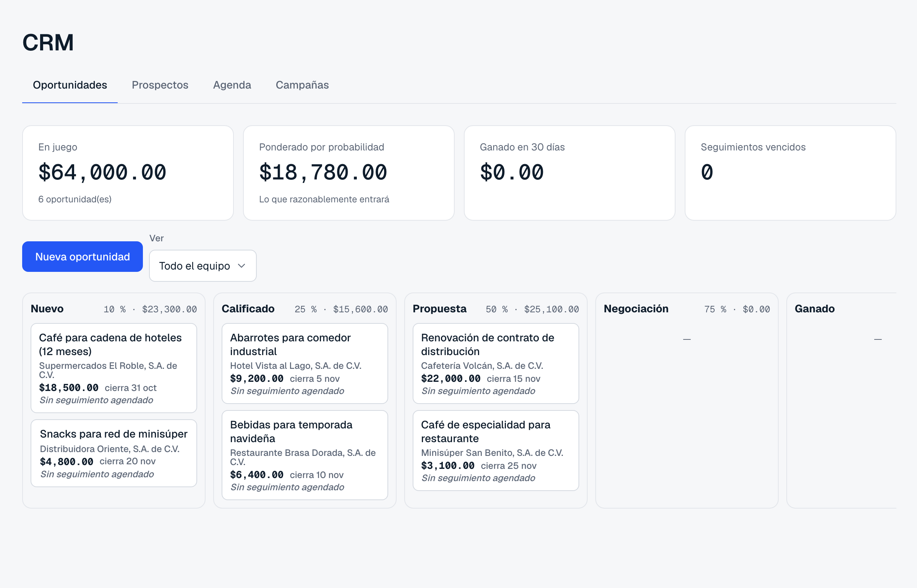The height and width of the screenshot is (588, 917).
Task: Click Minisúper San Benito company name
Action: coord(492,453)
